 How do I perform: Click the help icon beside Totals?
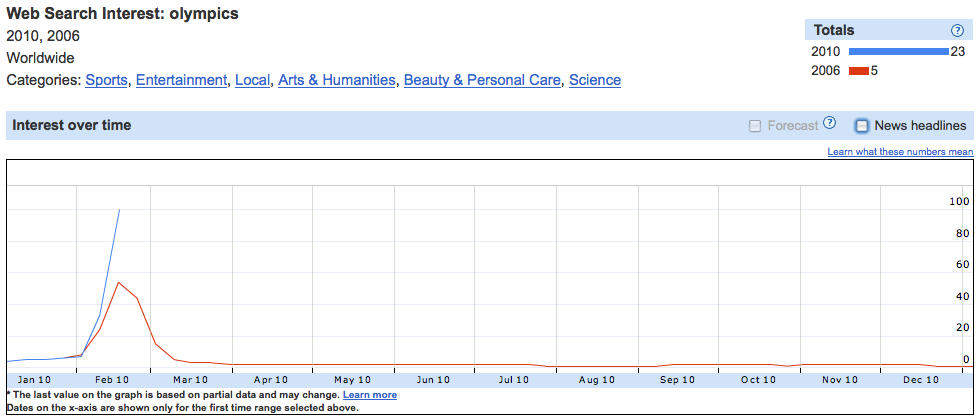point(957,31)
